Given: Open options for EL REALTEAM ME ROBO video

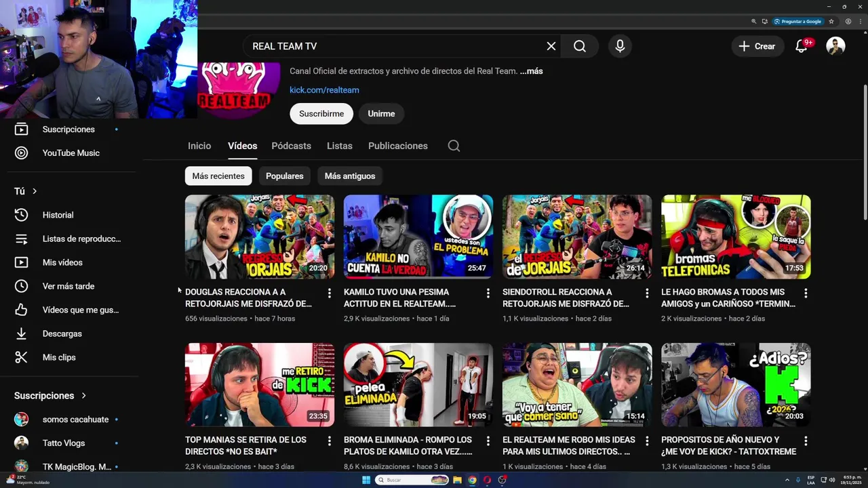Looking at the screenshot, I should 647,441.
